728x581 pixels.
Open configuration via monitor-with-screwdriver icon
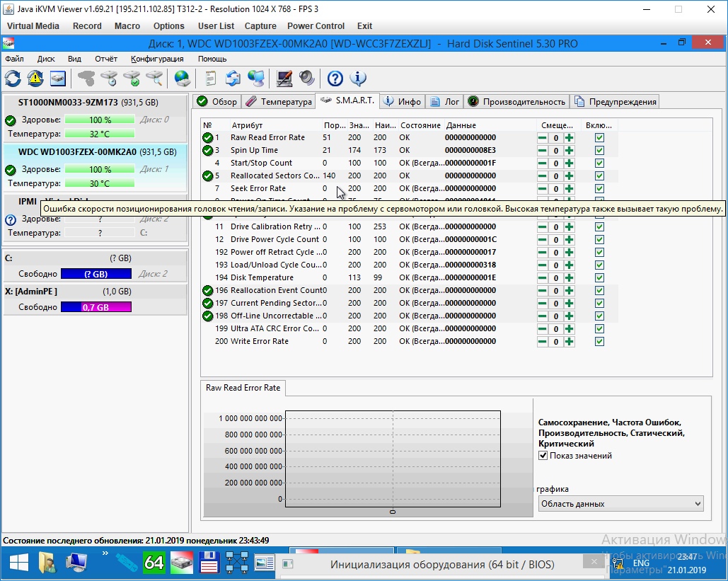click(284, 79)
